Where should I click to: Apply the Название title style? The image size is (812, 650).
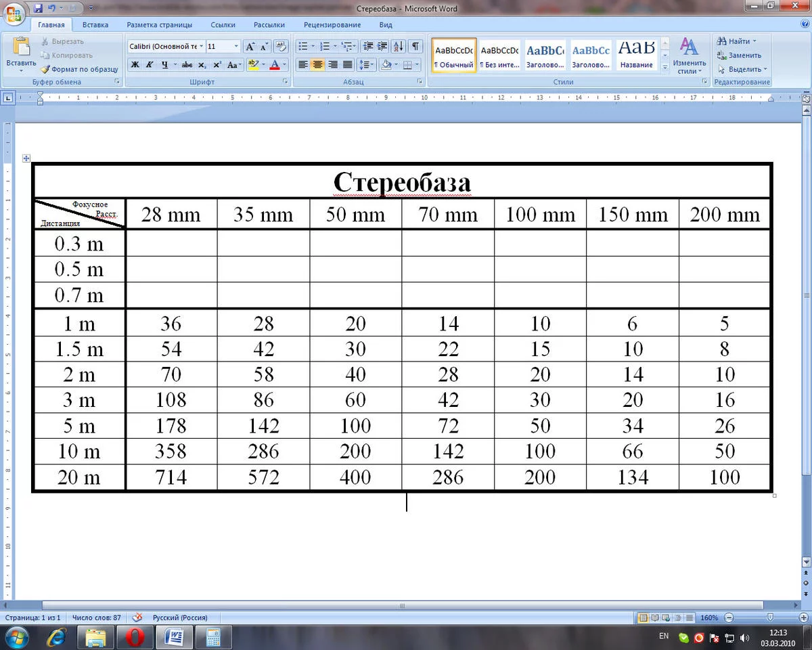[x=636, y=55]
